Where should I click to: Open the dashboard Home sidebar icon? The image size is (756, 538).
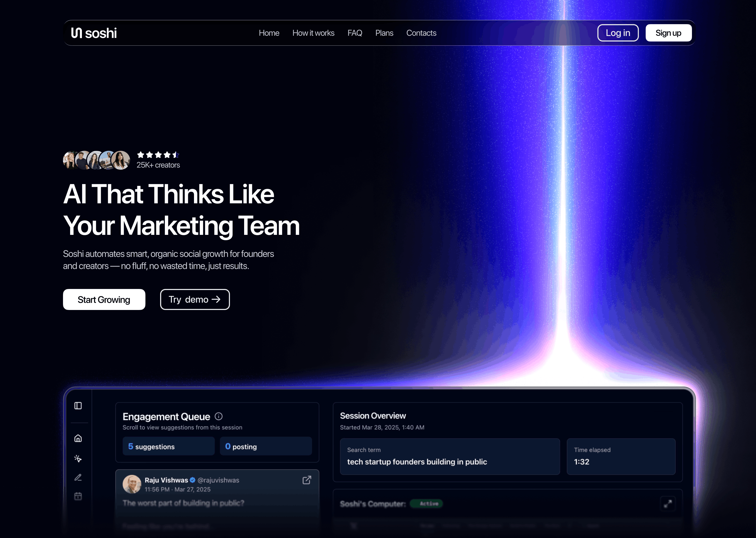78,438
